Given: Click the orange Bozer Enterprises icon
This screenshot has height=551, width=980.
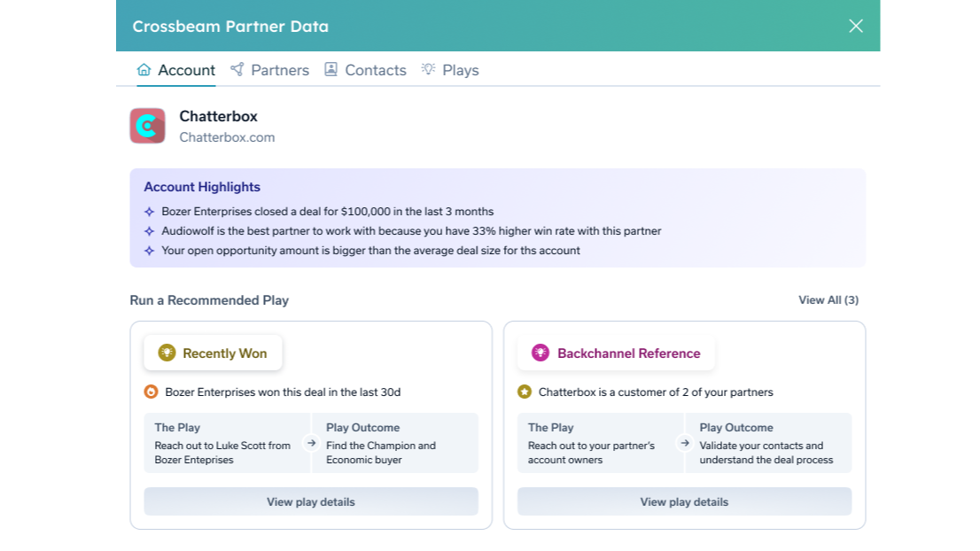Looking at the screenshot, I should click(x=151, y=392).
